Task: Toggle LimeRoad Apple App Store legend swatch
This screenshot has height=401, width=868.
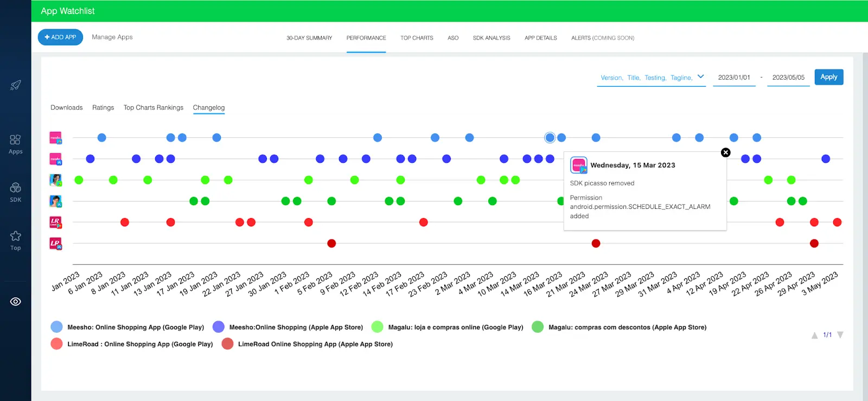Action: pyautogui.click(x=227, y=343)
